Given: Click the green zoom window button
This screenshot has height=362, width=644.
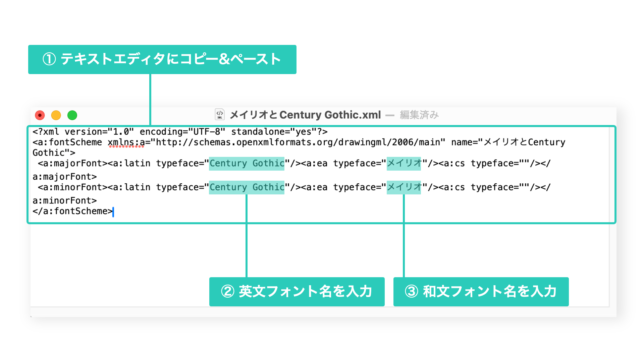Looking at the screenshot, I should [x=72, y=115].
